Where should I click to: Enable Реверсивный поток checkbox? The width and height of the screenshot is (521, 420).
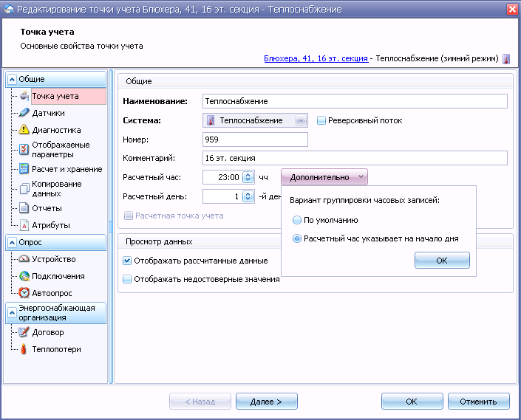[x=321, y=120]
